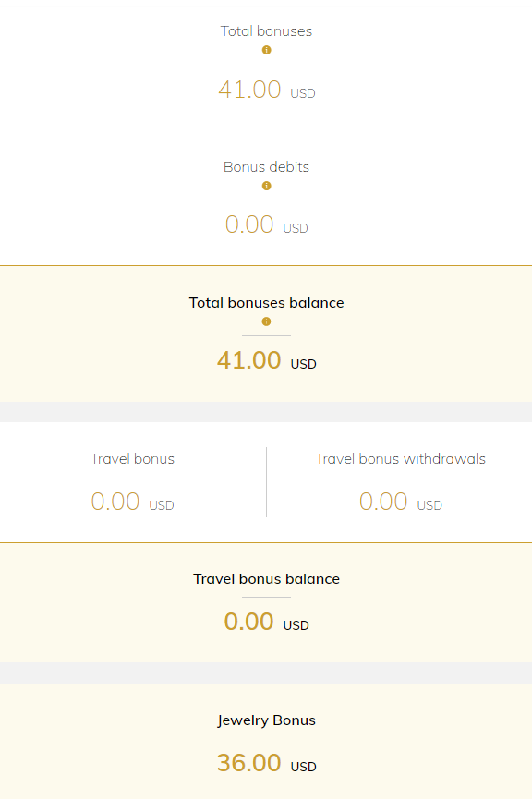Select the Bonus debits label
532x799 pixels.
point(266,167)
